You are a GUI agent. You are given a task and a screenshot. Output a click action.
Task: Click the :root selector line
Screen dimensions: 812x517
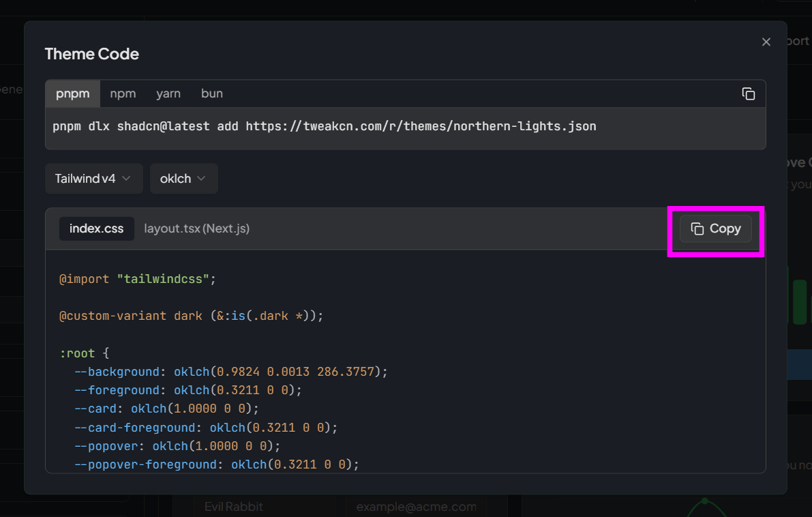point(85,353)
